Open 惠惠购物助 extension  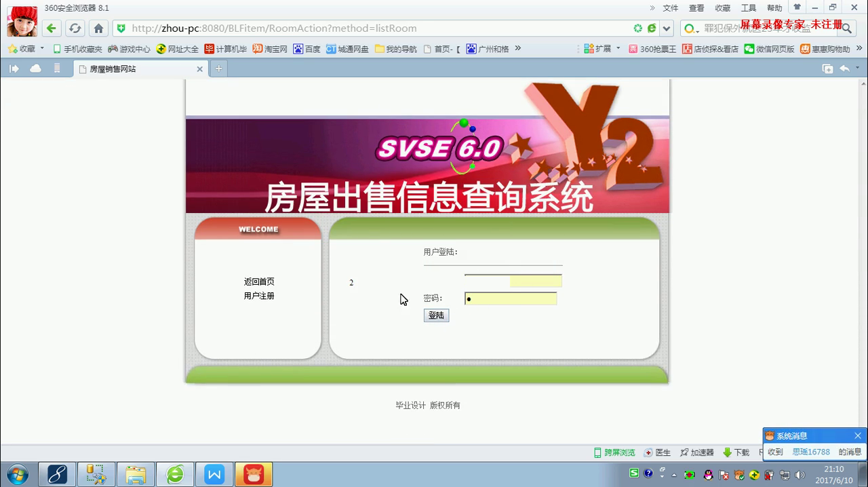825,49
